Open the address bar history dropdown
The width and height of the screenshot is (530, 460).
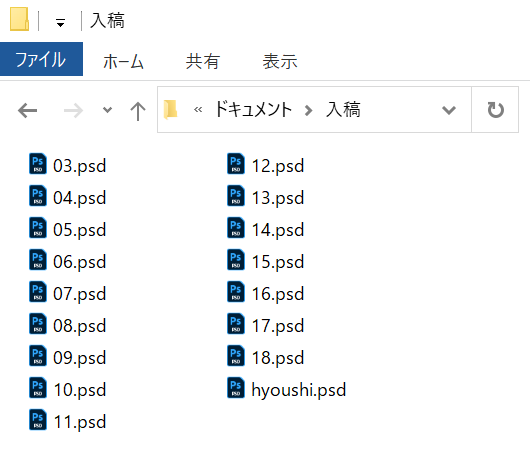pyautogui.click(x=449, y=110)
